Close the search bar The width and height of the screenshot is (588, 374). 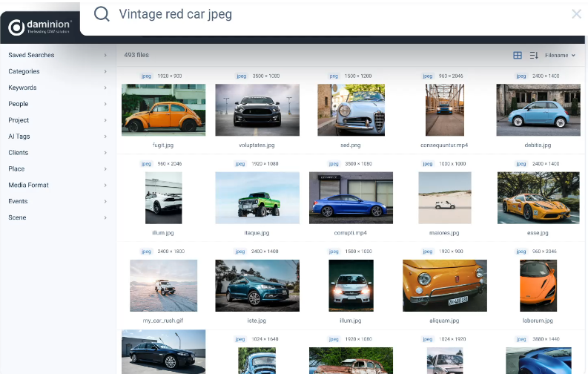pos(576,14)
